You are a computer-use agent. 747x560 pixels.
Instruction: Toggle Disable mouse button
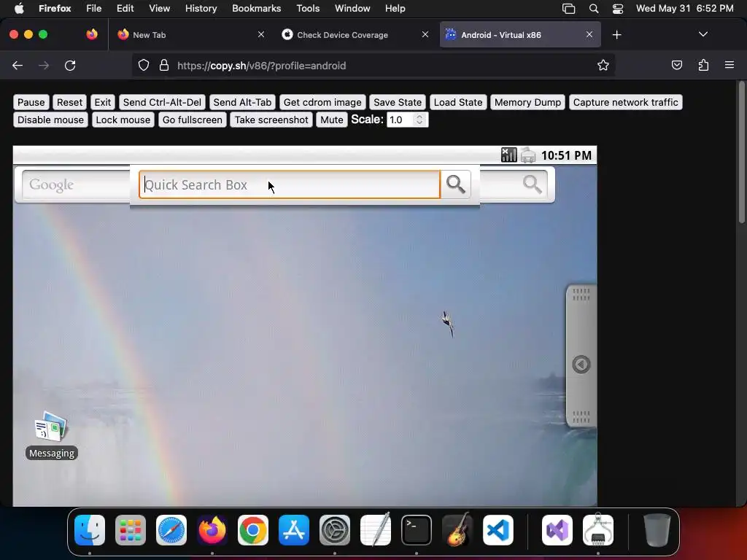(x=50, y=120)
